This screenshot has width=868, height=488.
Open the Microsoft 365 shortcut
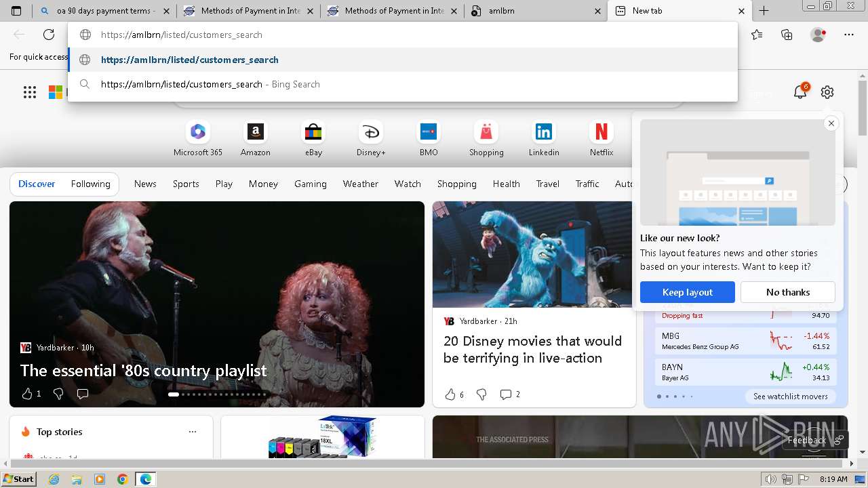[x=198, y=139]
